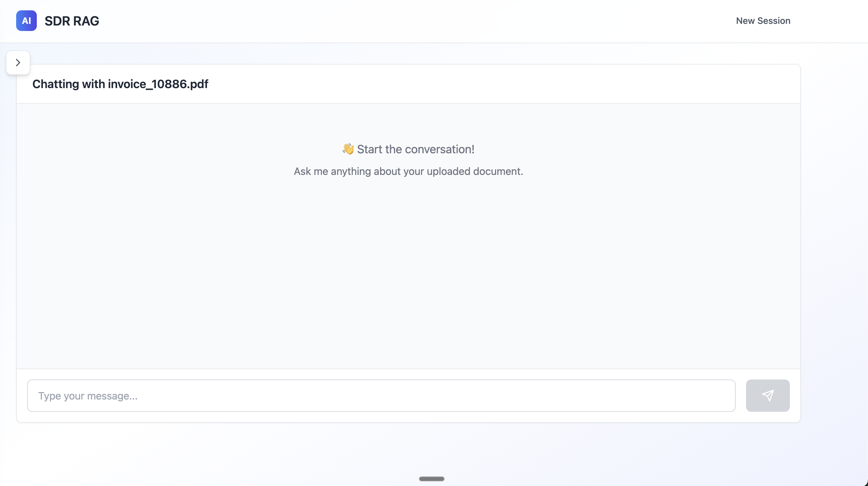Submit message using the gray send button
The width and height of the screenshot is (868, 486).
tap(768, 396)
